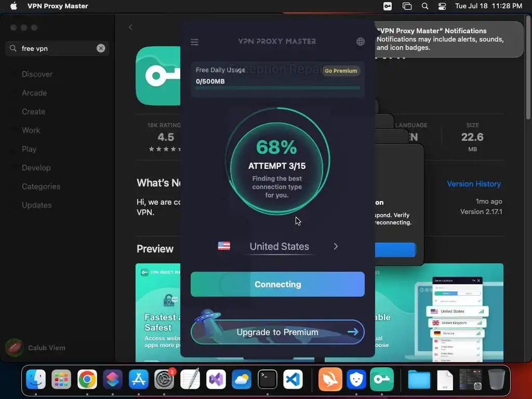Viewport: 532px width, 399px height.
Task: Open the text document in Dock
Action: click(445, 380)
